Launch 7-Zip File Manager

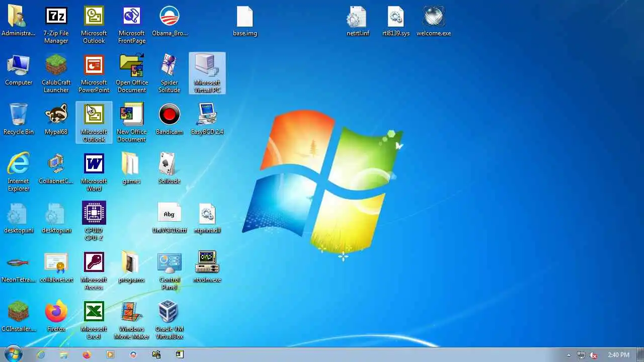pyautogui.click(x=56, y=25)
